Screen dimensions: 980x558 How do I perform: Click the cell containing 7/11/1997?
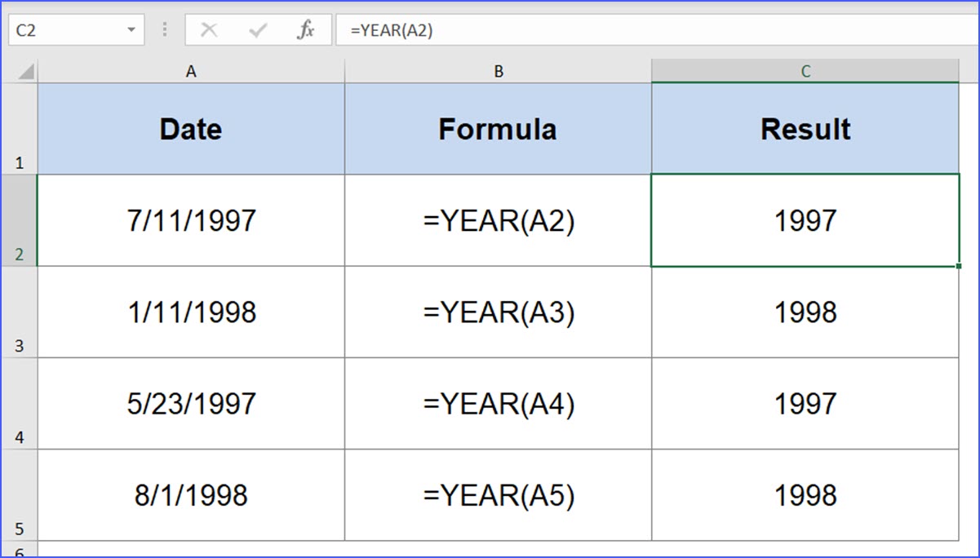(190, 219)
